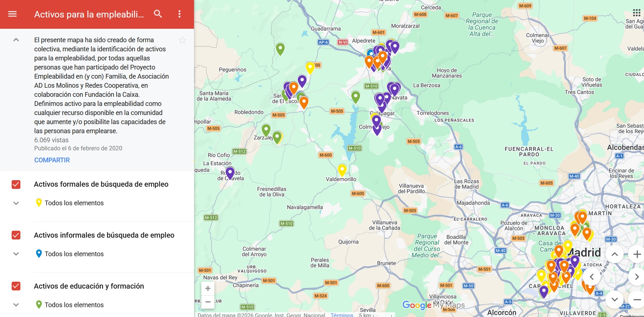Screen dimensions: 644x317
Task: Open the Google apps grid
Action: 636,13
